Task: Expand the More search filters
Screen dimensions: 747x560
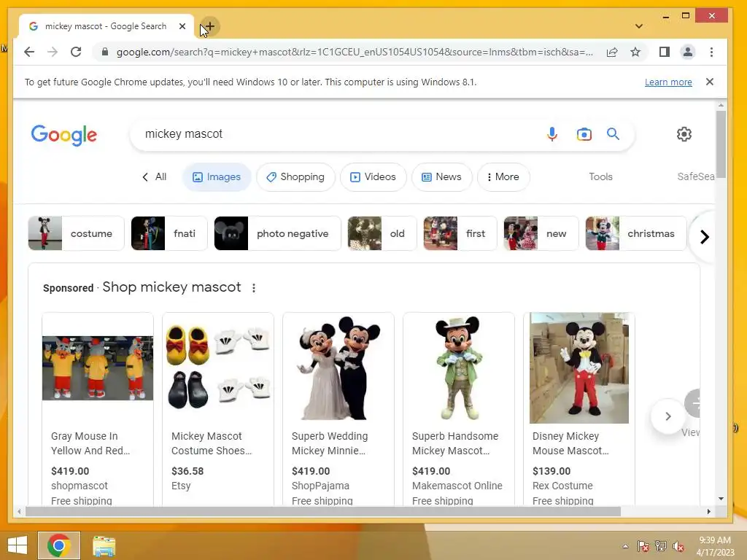Action: [x=503, y=177]
